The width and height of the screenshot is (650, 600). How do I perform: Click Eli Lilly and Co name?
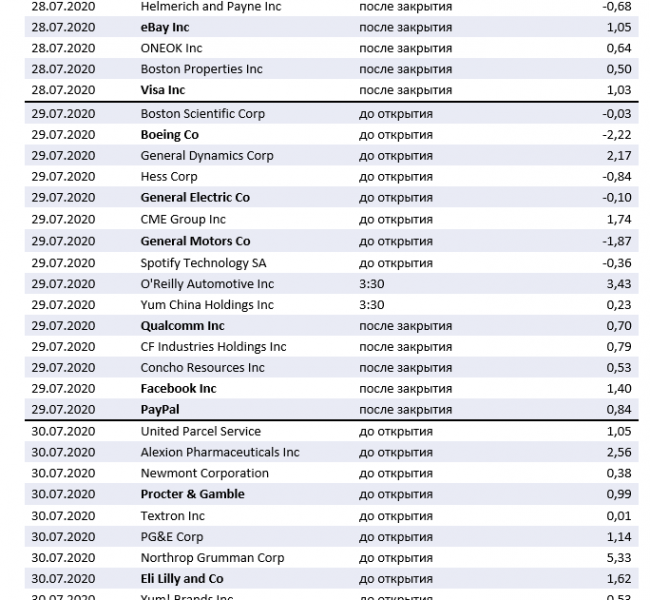coord(182,579)
